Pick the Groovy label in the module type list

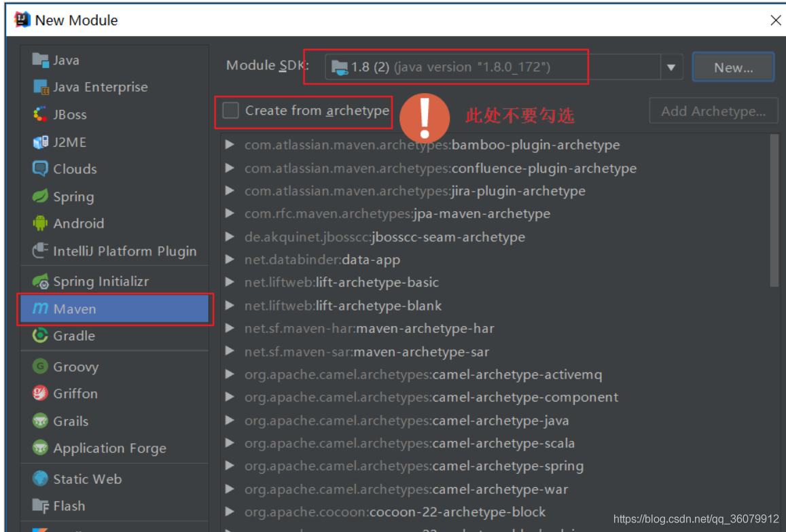[75, 367]
